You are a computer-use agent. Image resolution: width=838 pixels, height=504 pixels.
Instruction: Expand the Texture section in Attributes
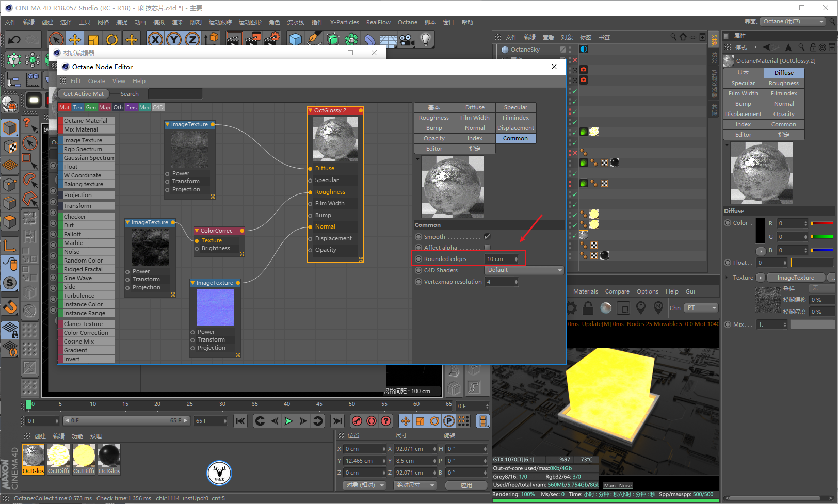[x=727, y=278]
